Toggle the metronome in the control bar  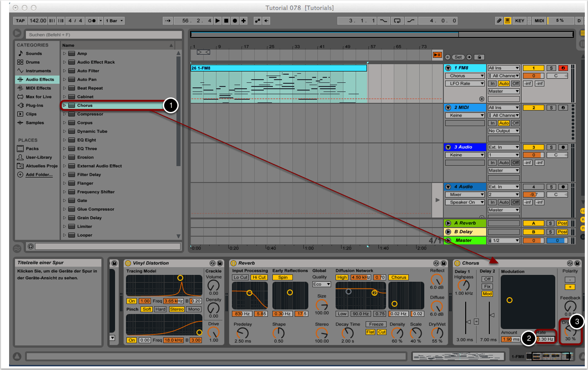[93, 20]
